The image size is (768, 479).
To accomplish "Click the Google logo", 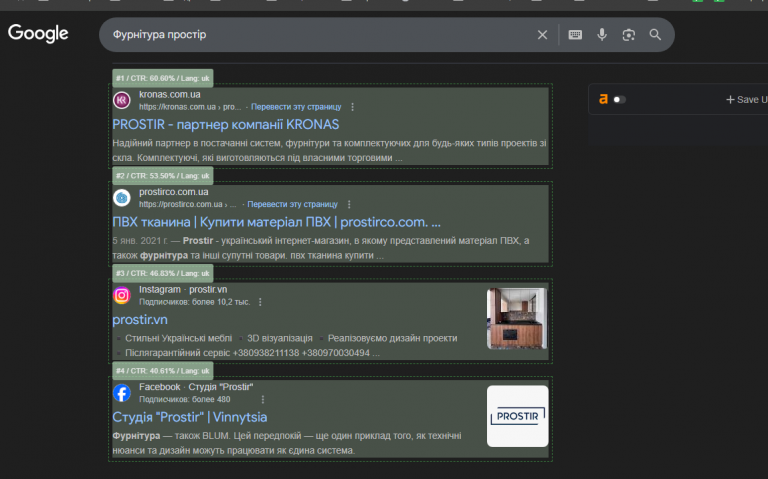I will [38, 33].
